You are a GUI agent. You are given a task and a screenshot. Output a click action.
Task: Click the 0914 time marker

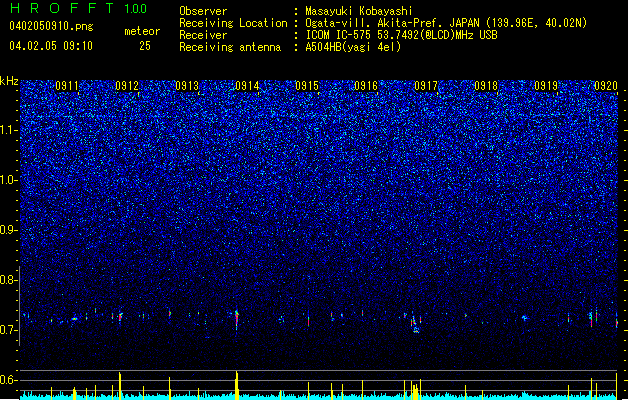click(x=247, y=86)
